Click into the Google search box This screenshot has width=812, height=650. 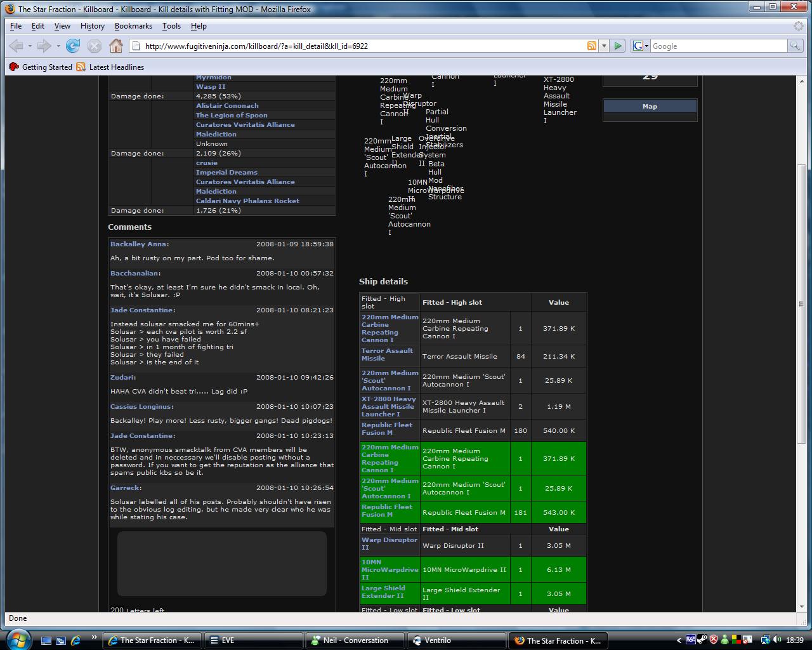719,46
